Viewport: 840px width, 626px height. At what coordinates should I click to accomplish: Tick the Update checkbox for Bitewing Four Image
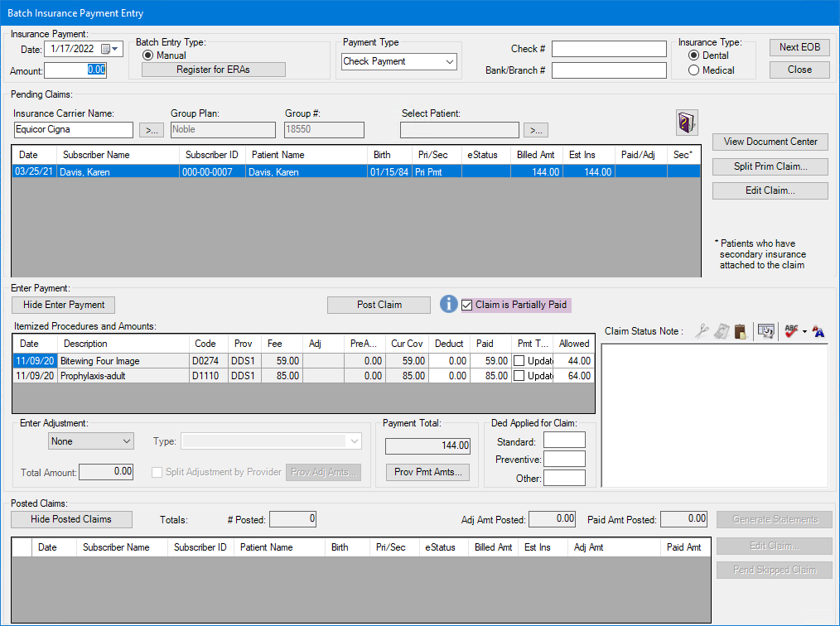coord(519,361)
